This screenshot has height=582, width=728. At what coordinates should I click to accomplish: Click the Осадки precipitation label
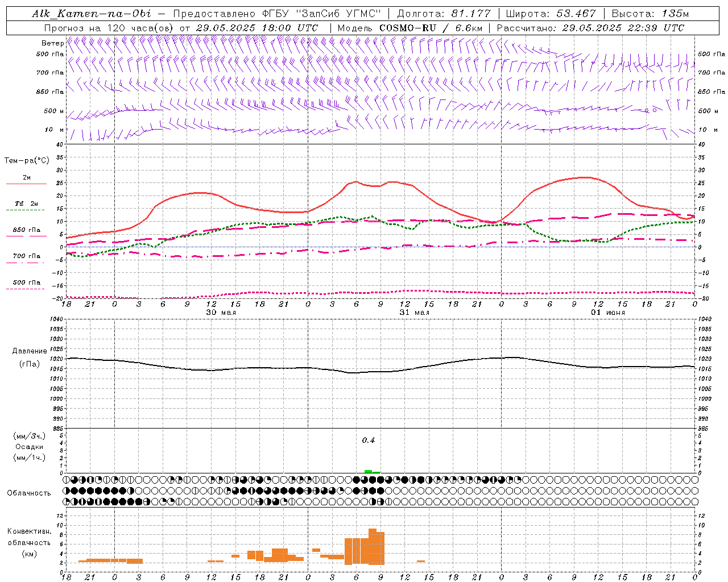29,447
